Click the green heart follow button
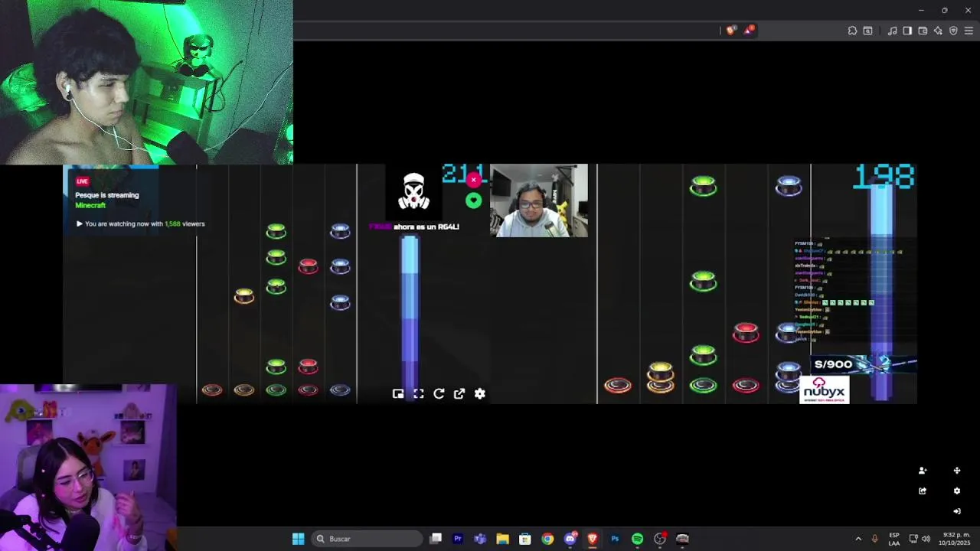 [x=473, y=201]
